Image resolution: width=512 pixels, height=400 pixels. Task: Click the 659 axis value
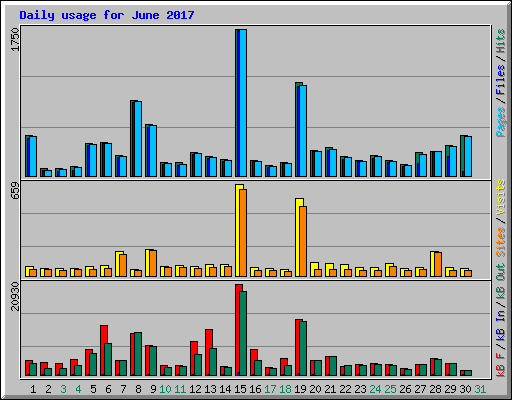pyautogui.click(x=15, y=191)
